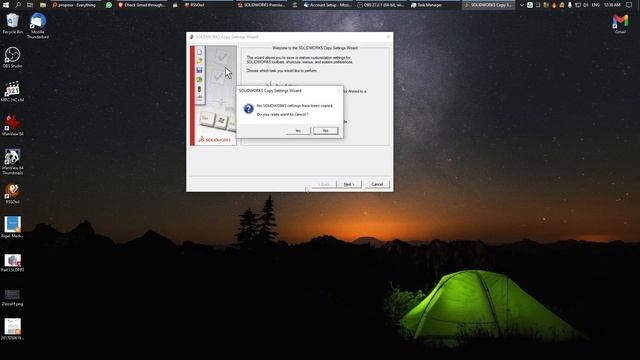Image resolution: width=640 pixels, height=360 pixels.
Task: Select the Gmail desktop shortcut
Action: click(x=620, y=24)
